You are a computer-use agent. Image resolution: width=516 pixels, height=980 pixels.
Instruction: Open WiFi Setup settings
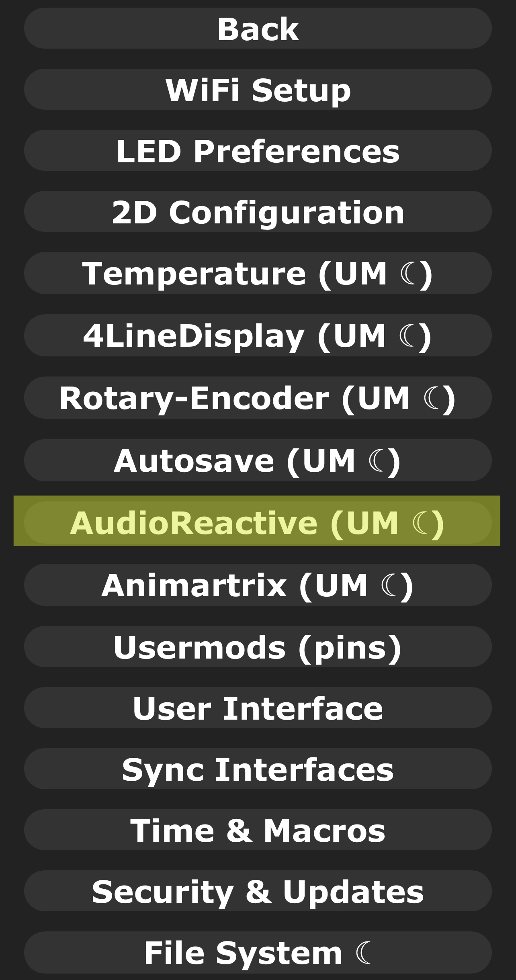pos(258,89)
